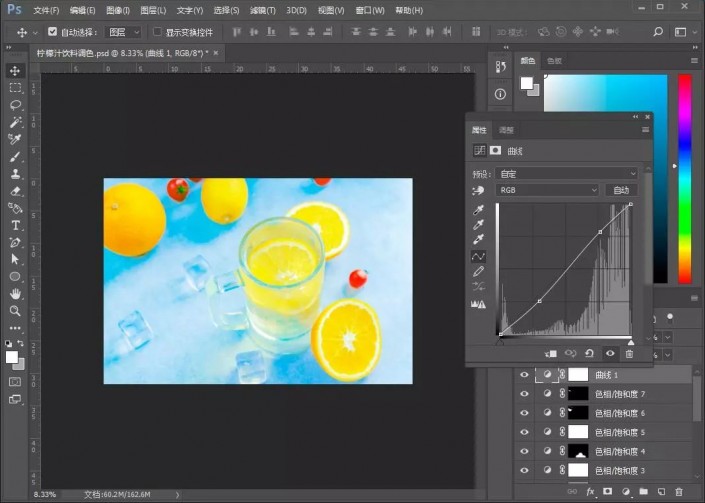Screen dimensions: 705x503
Task: Select edit points curve tool
Action: pyautogui.click(x=478, y=257)
